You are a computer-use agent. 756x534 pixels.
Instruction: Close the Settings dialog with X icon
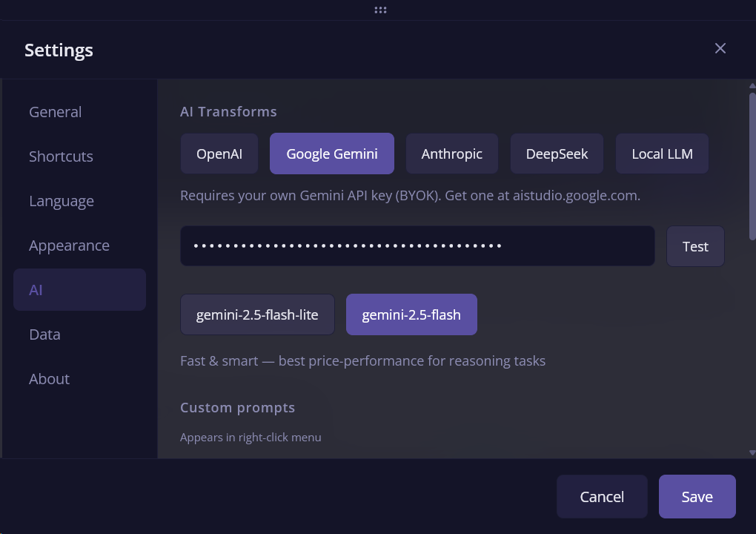[720, 49]
